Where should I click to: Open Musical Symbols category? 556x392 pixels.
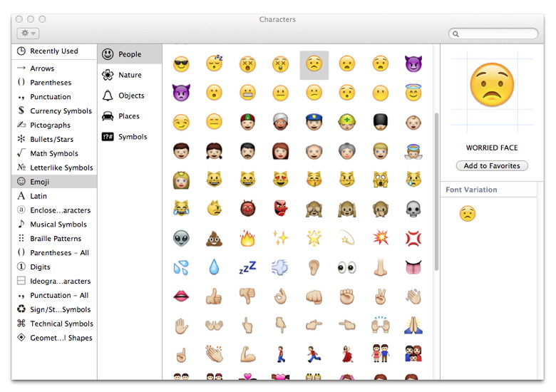54,225
